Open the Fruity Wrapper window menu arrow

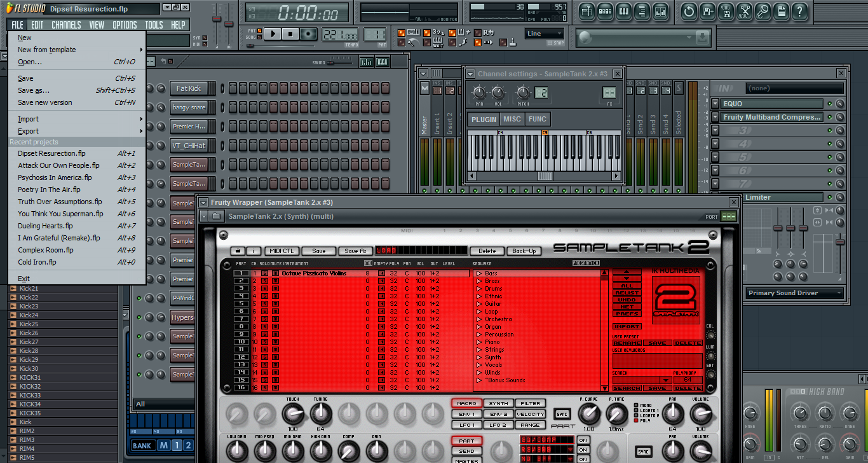pos(203,202)
